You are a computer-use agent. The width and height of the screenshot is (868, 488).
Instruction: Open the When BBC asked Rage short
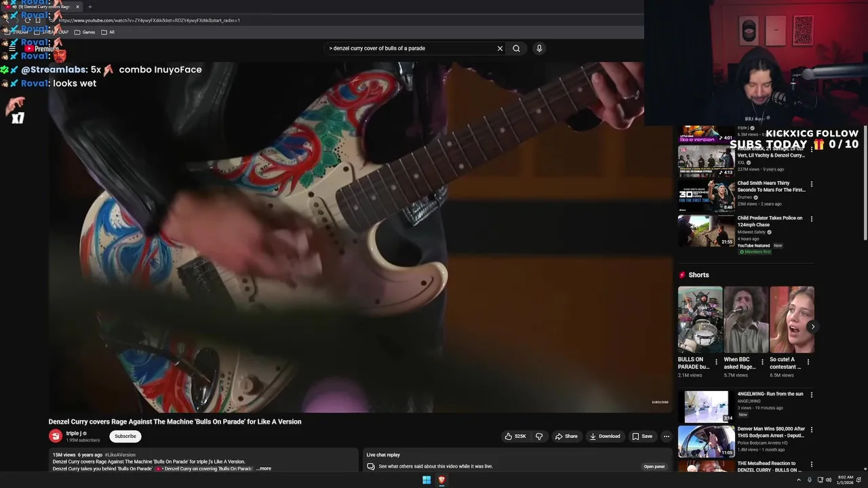746,319
